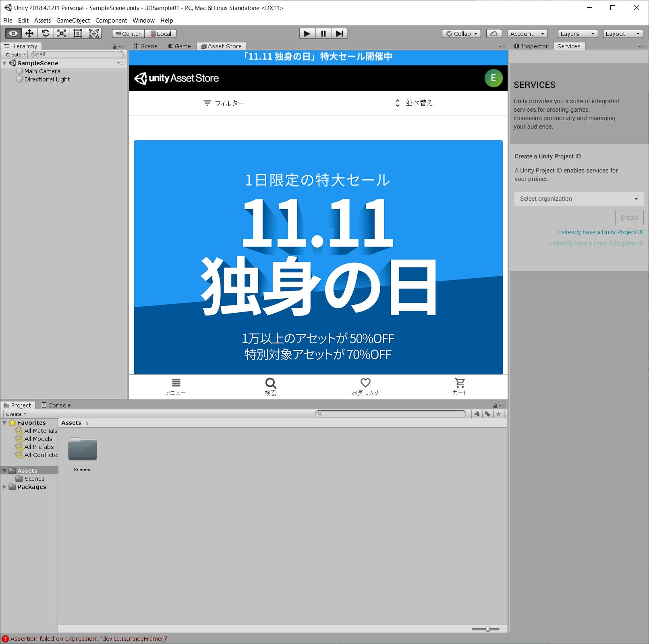Start Play mode
649x644 pixels.
point(307,33)
